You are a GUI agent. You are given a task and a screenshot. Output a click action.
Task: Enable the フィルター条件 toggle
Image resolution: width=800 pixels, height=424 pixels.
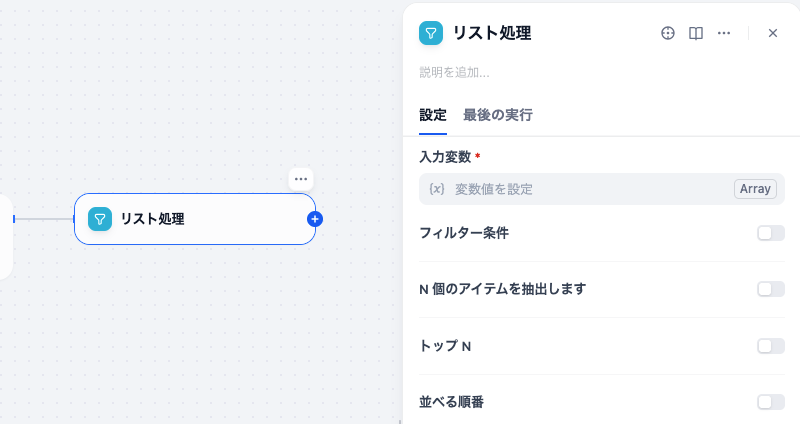[770, 233]
